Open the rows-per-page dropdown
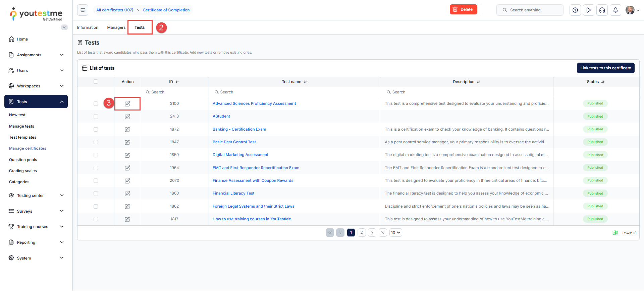 (x=395, y=233)
